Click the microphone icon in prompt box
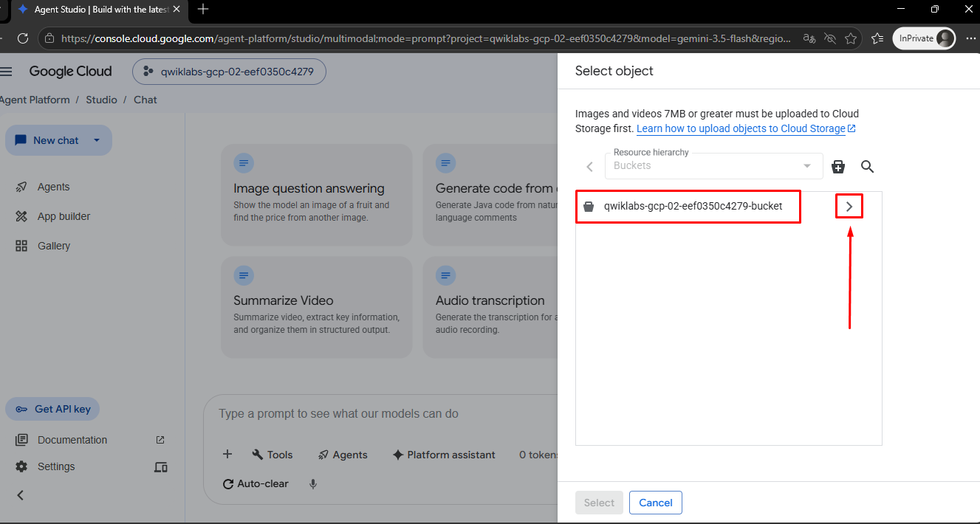 [313, 484]
